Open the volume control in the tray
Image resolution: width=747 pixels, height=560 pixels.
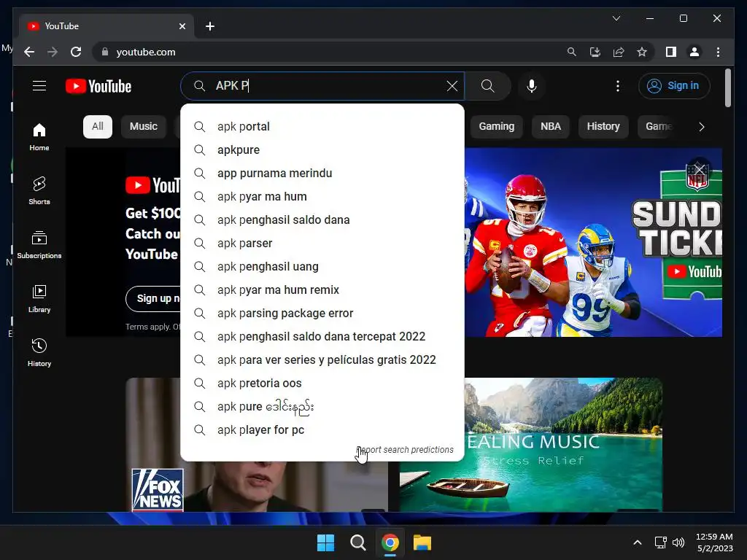tap(678, 542)
